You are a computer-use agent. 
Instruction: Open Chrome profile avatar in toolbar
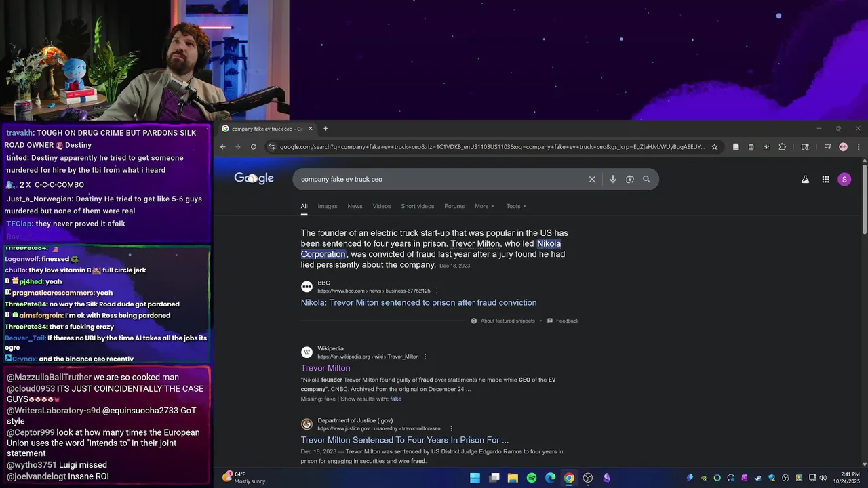point(843,146)
